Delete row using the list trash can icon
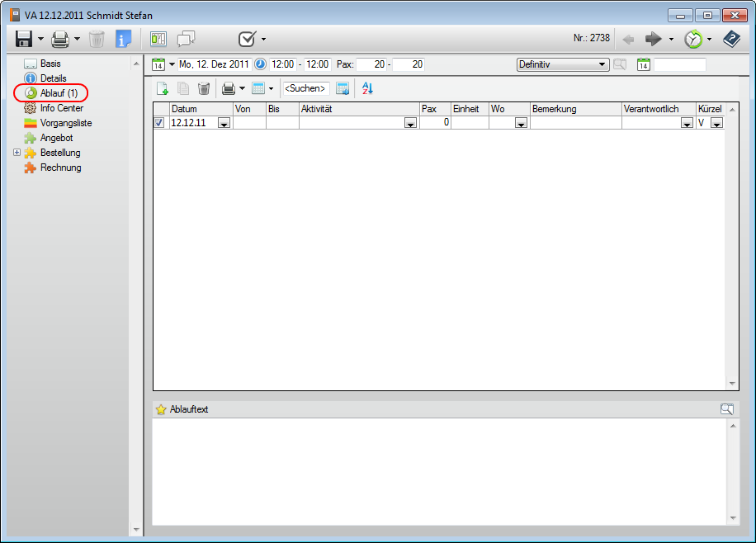Screen dimensions: 756x543 [x=204, y=88]
